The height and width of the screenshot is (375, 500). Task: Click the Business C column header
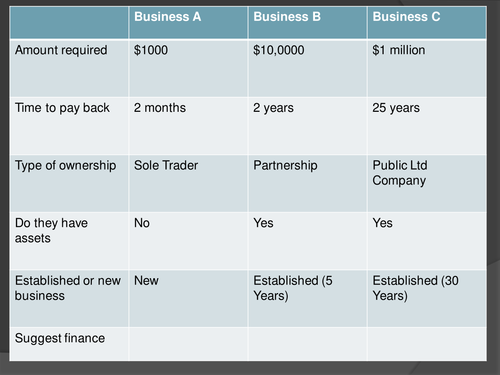click(x=427, y=22)
